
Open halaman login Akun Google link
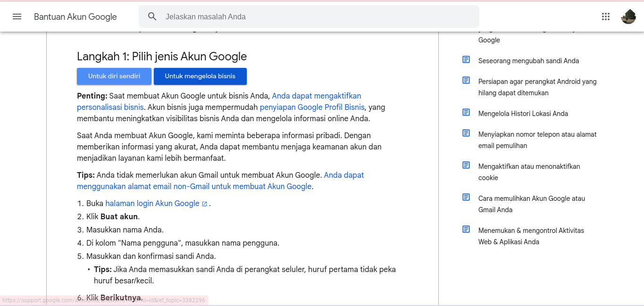(152, 203)
